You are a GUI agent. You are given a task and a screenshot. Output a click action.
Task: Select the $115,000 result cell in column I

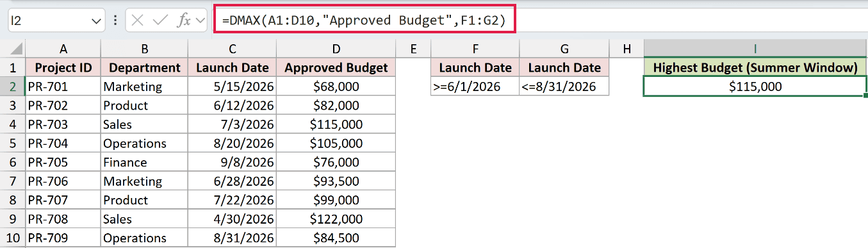[755, 87]
